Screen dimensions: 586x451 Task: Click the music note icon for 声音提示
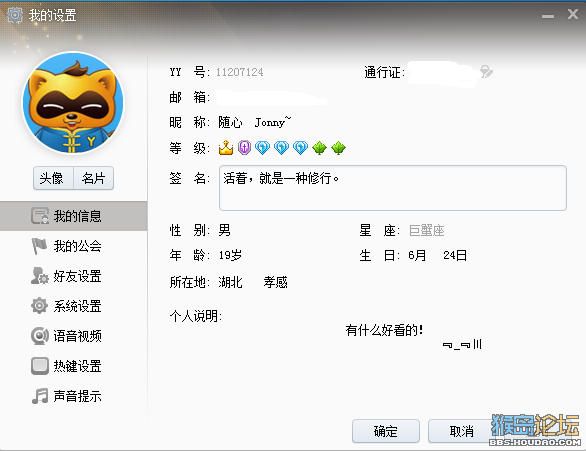(x=40, y=396)
